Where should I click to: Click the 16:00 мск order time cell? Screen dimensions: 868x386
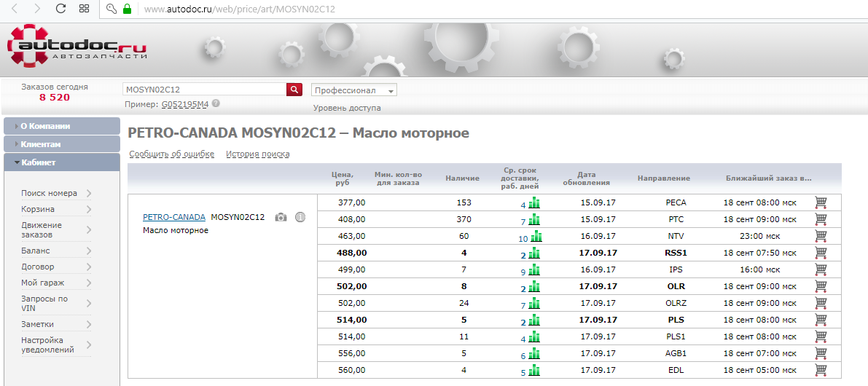760,269
